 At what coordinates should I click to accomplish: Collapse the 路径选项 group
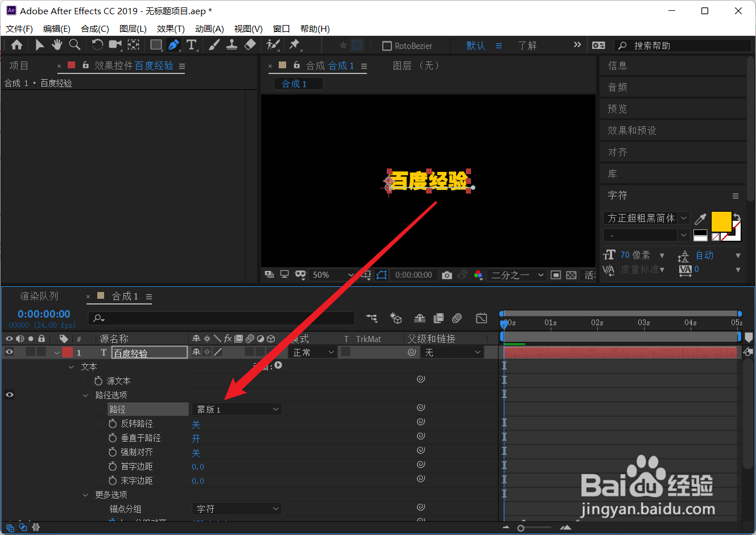(85, 396)
